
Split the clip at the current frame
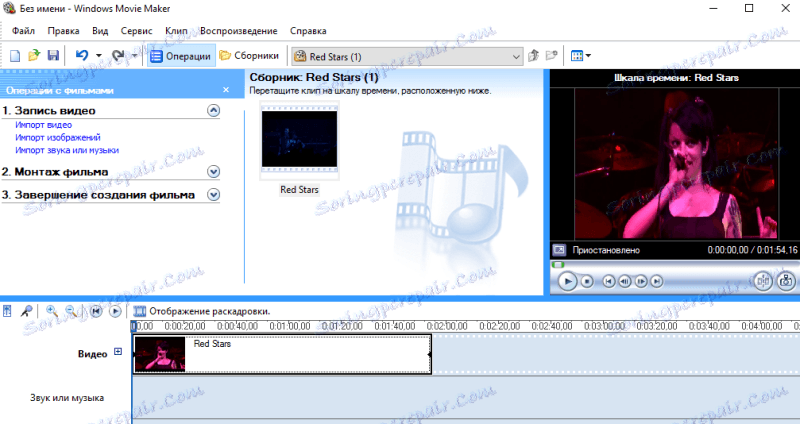[763, 281]
